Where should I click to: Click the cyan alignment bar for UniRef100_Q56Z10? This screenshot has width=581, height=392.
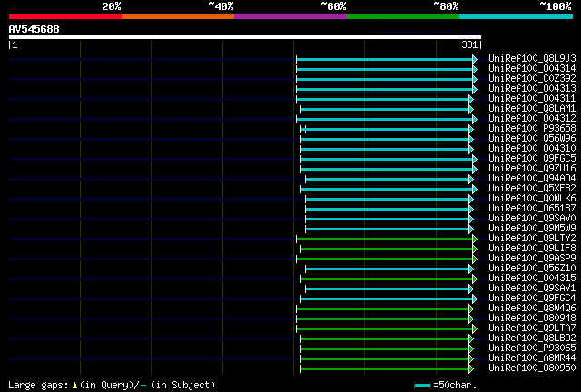click(x=388, y=269)
